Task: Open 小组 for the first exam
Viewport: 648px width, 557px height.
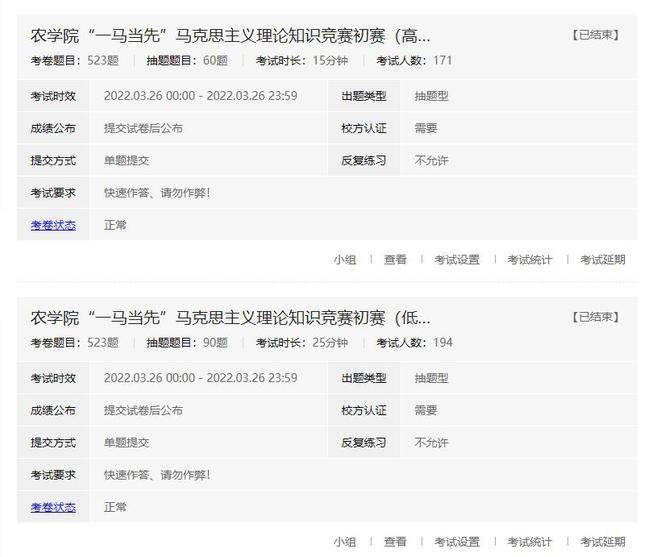Action: 344,260
